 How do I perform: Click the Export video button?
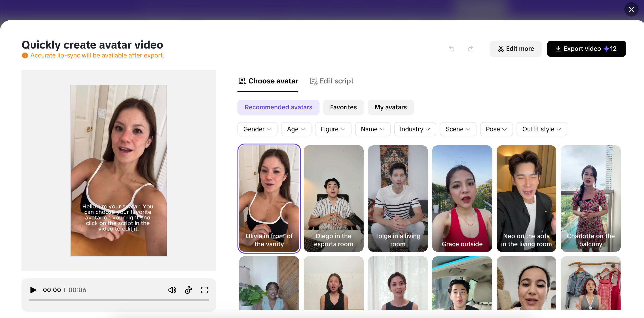coord(587,49)
